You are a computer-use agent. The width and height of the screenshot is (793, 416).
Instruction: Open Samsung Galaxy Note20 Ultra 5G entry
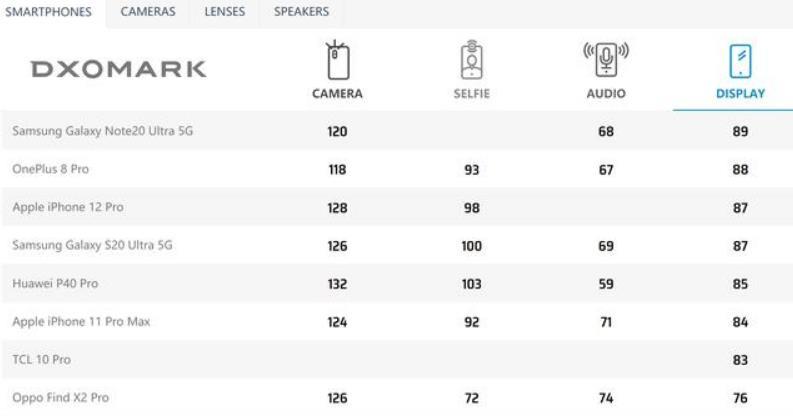tap(103, 131)
